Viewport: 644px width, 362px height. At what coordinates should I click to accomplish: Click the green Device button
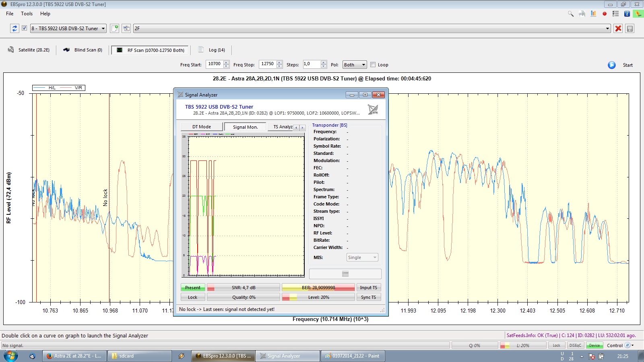[594, 346]
